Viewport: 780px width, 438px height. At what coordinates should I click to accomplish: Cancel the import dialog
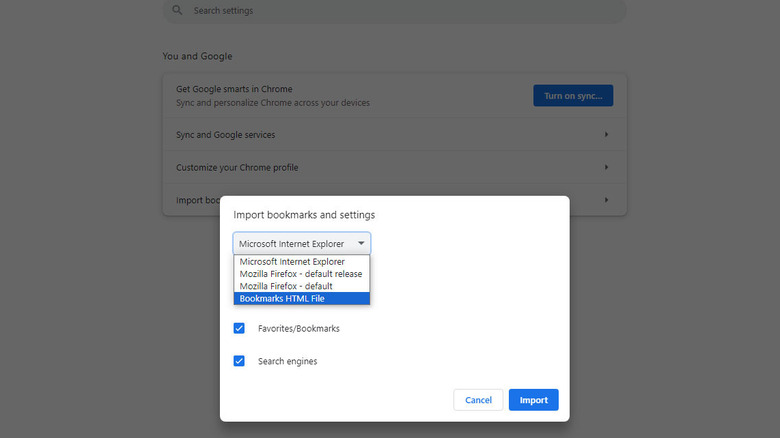click(478, 400)
